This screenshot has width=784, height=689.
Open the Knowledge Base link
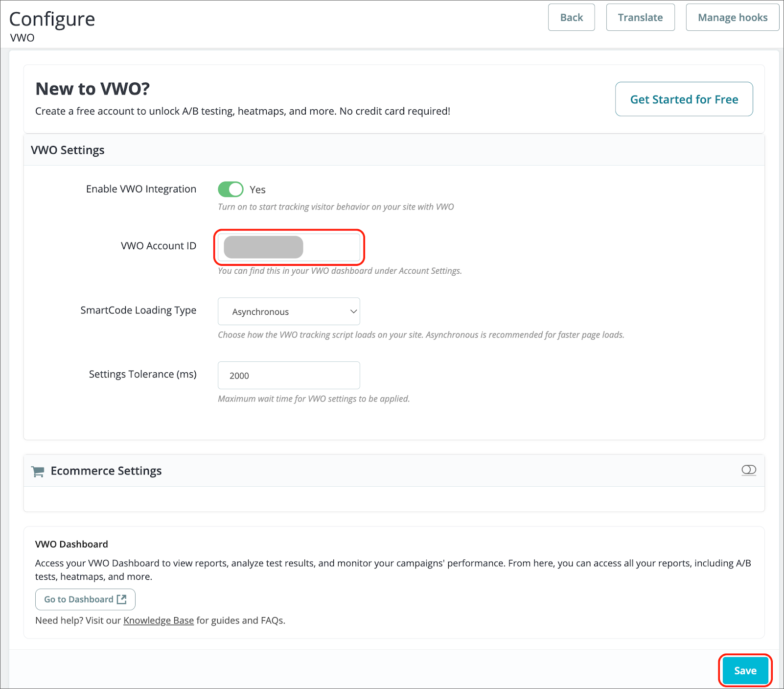159,620
